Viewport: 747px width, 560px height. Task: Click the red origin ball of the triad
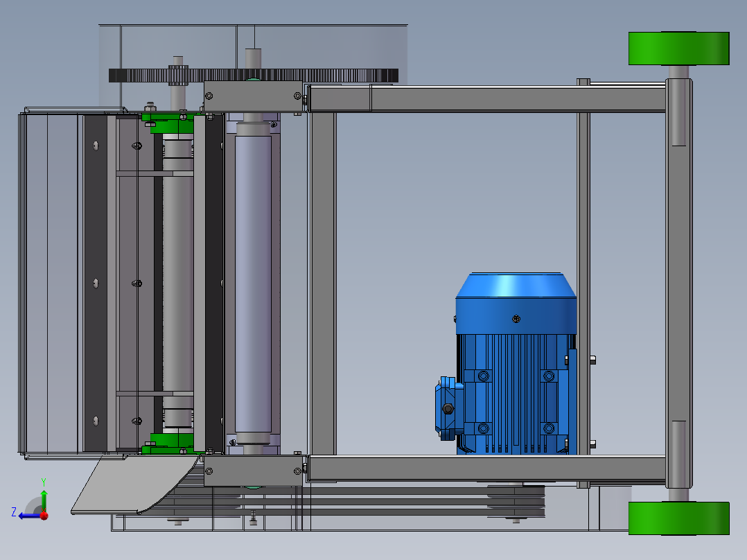coord(44,515)
